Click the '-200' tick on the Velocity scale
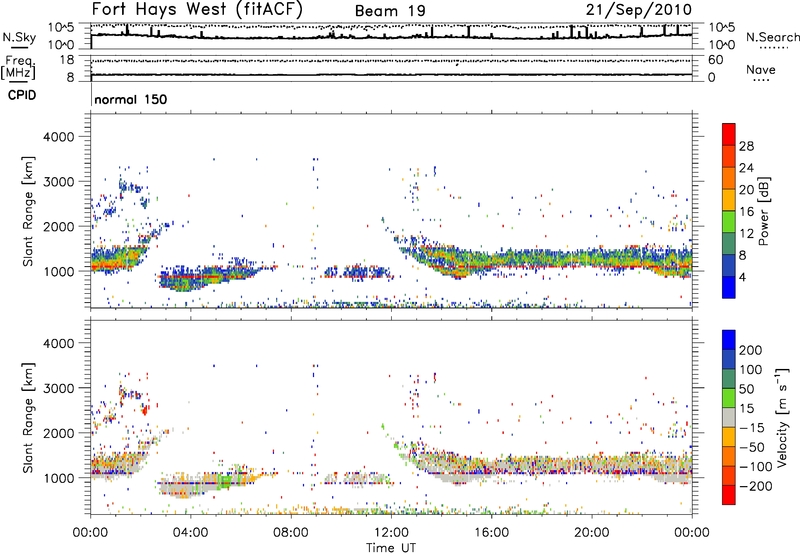The image size is (800, 554). 756,486
